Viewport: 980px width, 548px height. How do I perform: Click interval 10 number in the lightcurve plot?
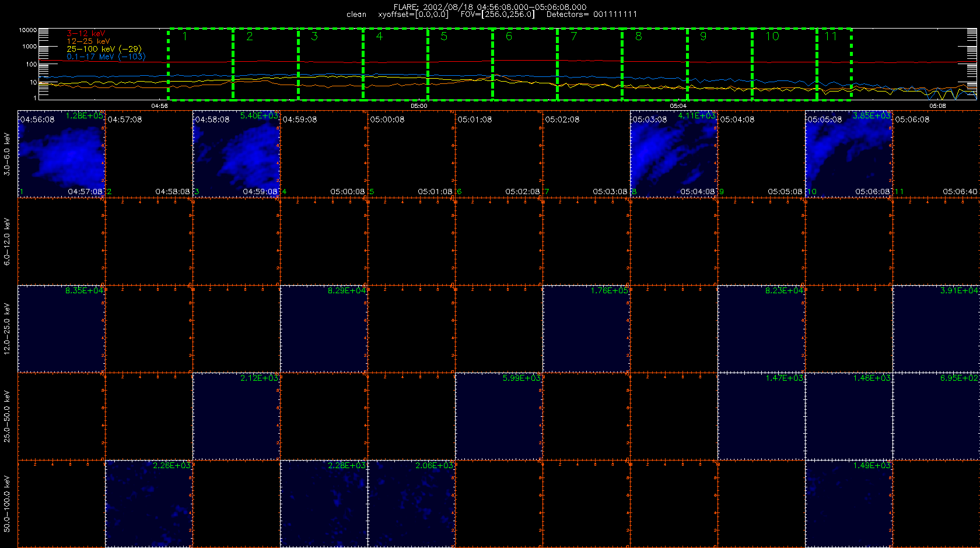772,37
